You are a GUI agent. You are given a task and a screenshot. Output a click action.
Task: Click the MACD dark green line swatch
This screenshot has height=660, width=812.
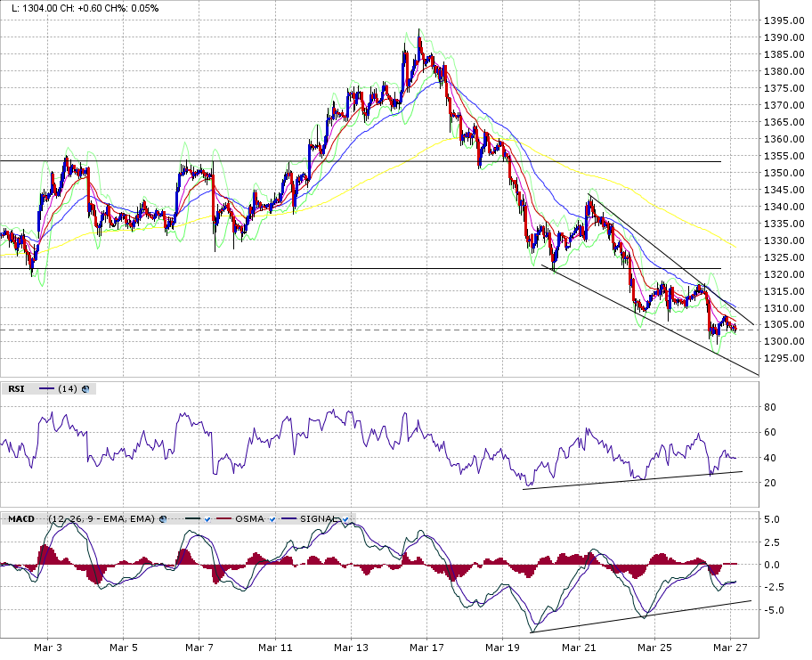[192, 518]
